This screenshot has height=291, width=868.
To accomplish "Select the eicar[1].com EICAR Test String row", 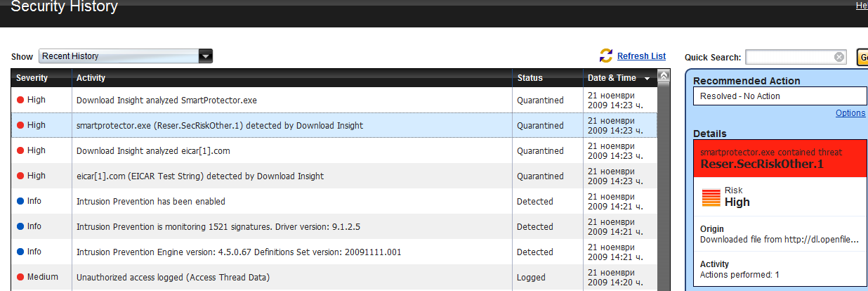I will [334, 176].
